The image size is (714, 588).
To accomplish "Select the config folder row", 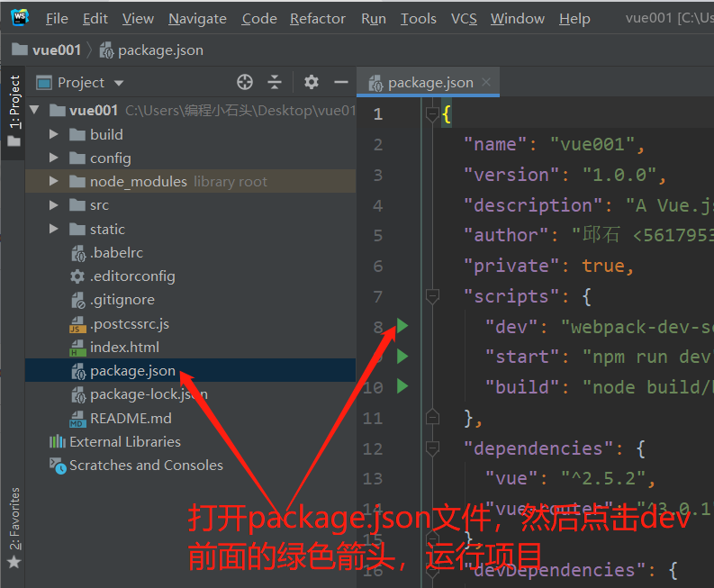I will (190, 158).
